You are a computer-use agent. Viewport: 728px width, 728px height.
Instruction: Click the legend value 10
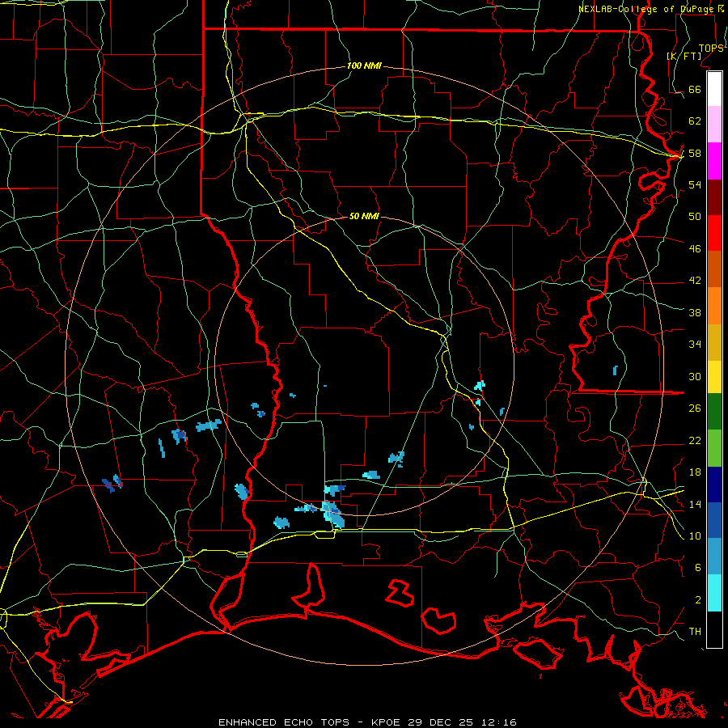(x=695, y=535)
